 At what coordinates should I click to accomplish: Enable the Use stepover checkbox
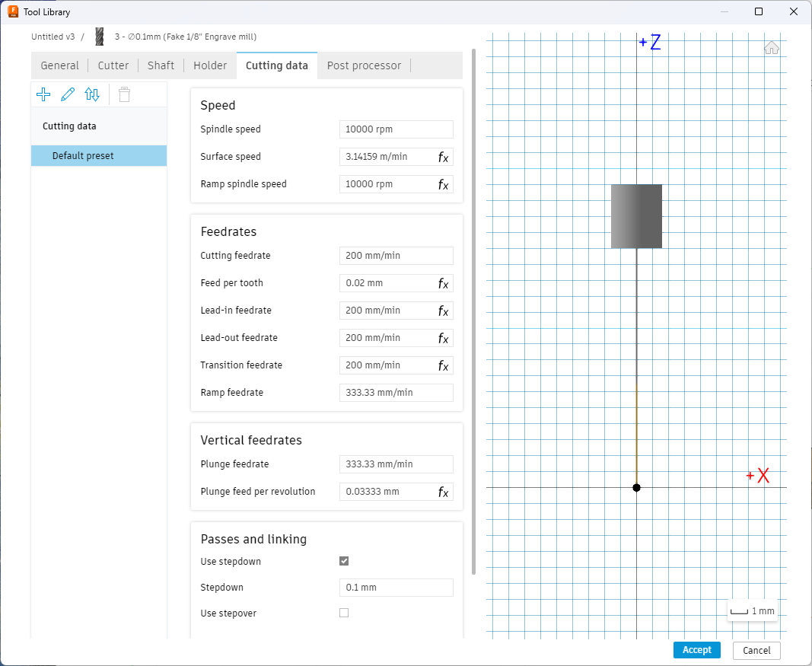[x=344, y=613]
